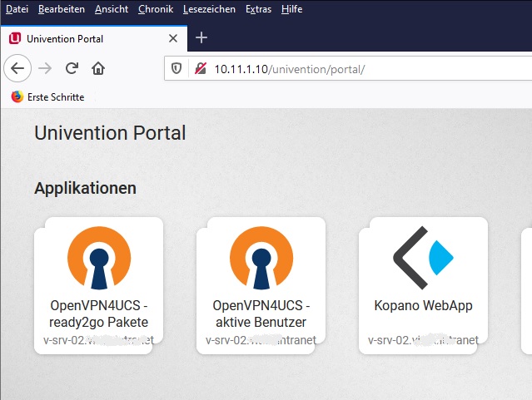Click the 'OpenVPN4UCS - ready2go Pakete' label
Image resolution: width=532 pixels, height=400 pixels.
pos(99,314)
